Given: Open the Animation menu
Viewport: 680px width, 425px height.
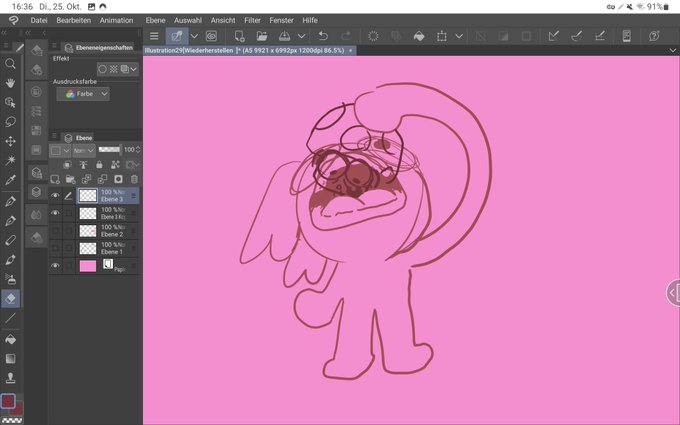Looking at the screenshot, I should [116, 20].
